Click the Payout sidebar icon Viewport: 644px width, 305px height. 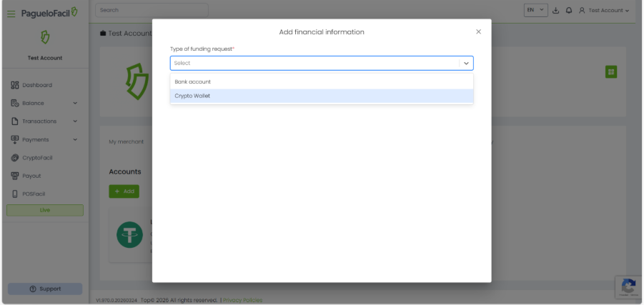coord(15,176)
